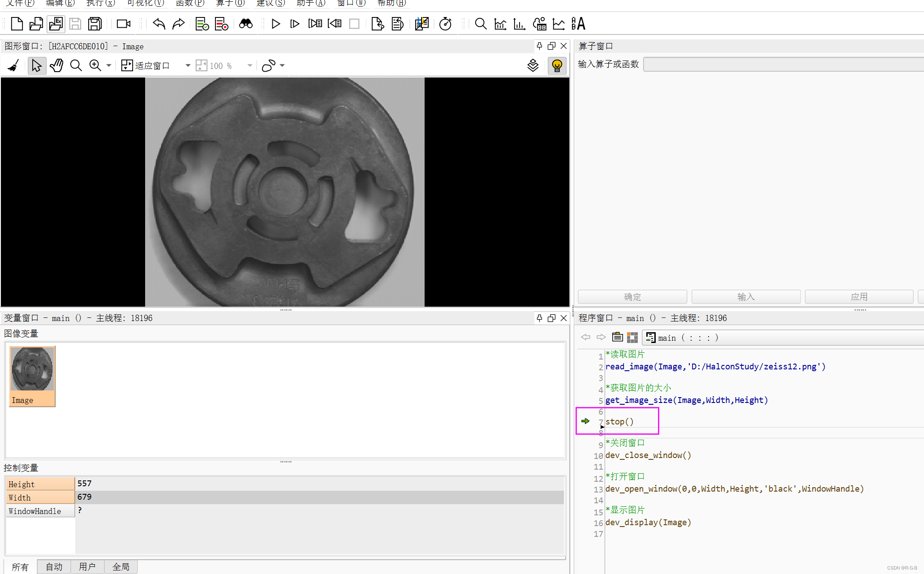Click the clear window broom icon
924x574 pixels.
13,66
